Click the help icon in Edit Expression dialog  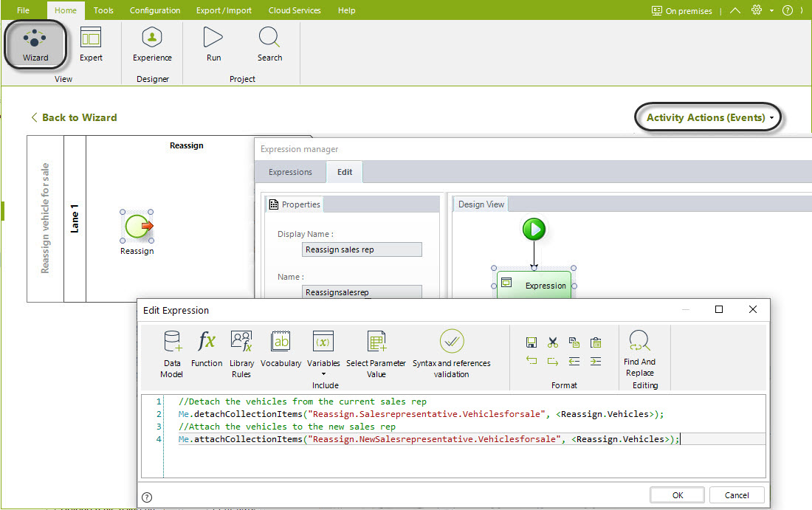[147, 497]
